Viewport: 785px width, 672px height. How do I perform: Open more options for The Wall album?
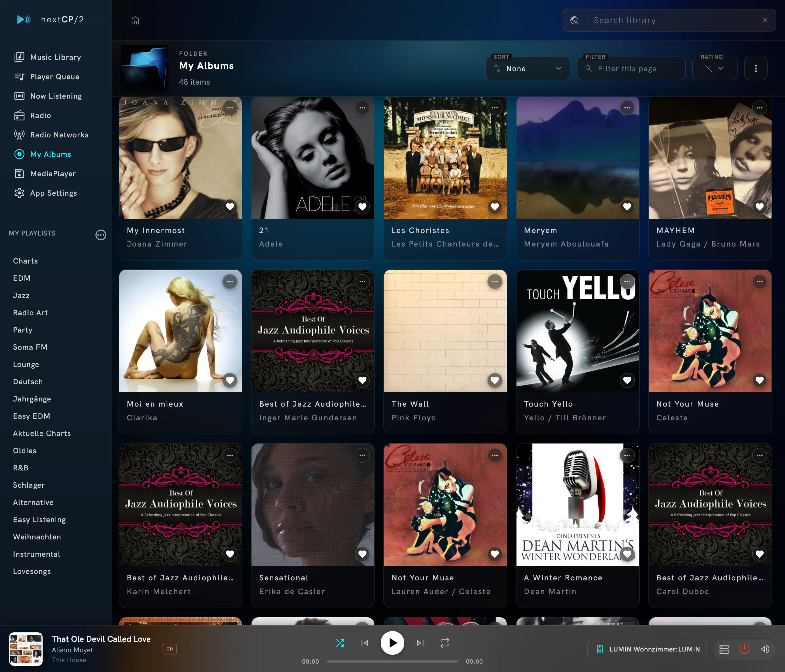pyautogui.click(x=495, y=282)
